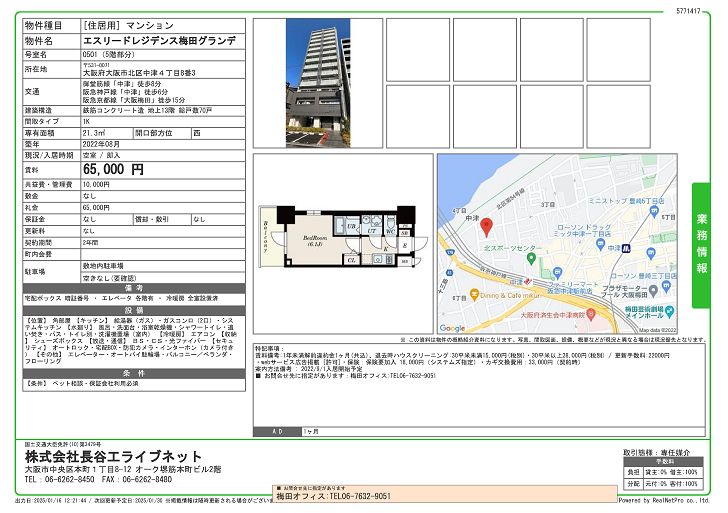Click the 阪急 中津 railway station icon
The height and width of the screenshot is (513, 728).
[528, 281]
